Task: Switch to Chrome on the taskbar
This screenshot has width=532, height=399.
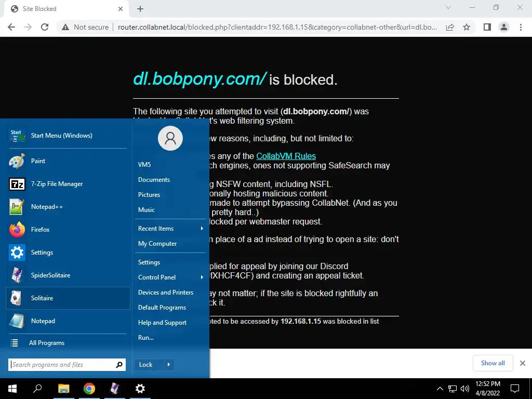Action: pos(89,389)
